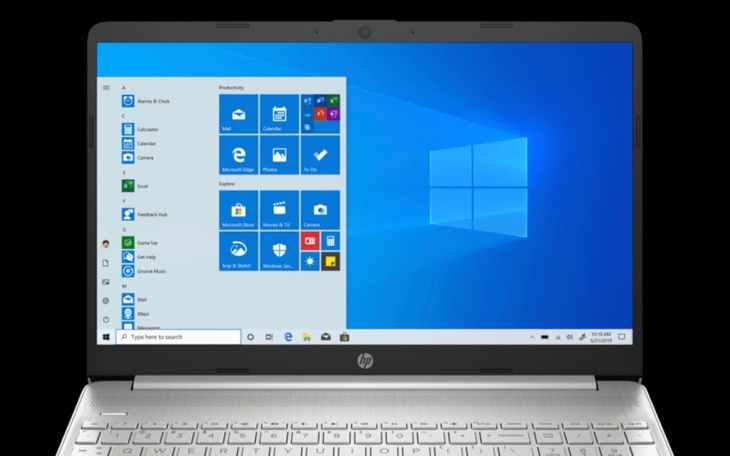
Task: Open the user account avatar in Start
Action: (x=106, y=244)
